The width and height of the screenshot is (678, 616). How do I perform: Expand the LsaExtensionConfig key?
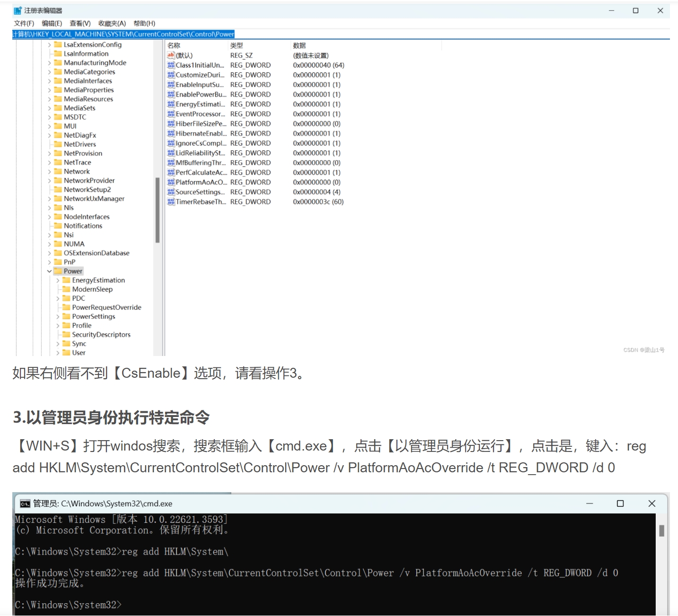click(x=49, y=45)
